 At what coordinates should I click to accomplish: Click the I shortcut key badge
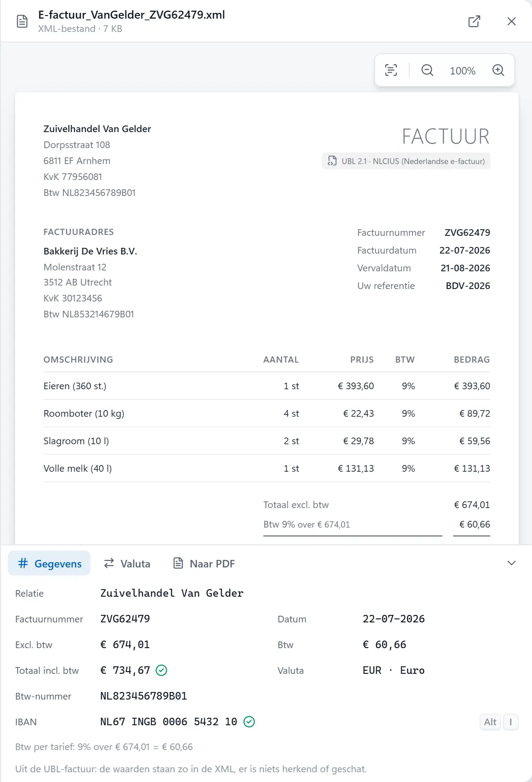tap(511, 722)
